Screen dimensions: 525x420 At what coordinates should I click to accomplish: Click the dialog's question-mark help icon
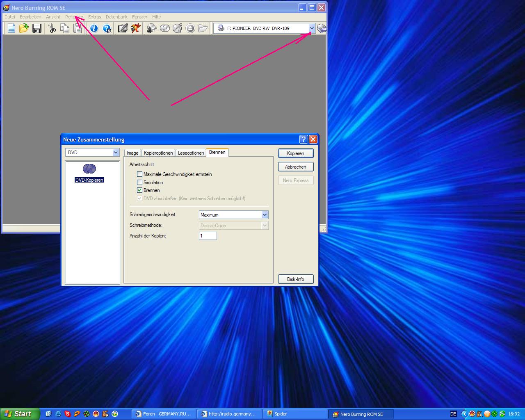click(x=304, y=139)
